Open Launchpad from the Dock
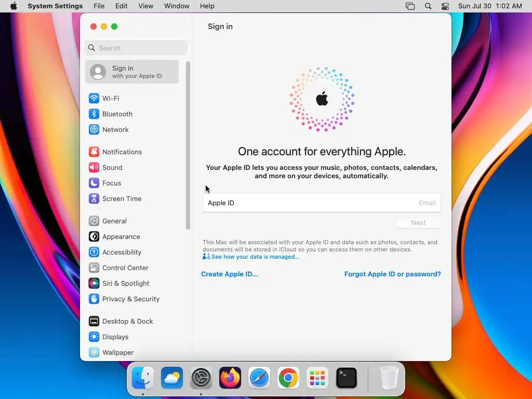Image resolution: width=532 pixels, height=399 pixels. tap(317, 378)
